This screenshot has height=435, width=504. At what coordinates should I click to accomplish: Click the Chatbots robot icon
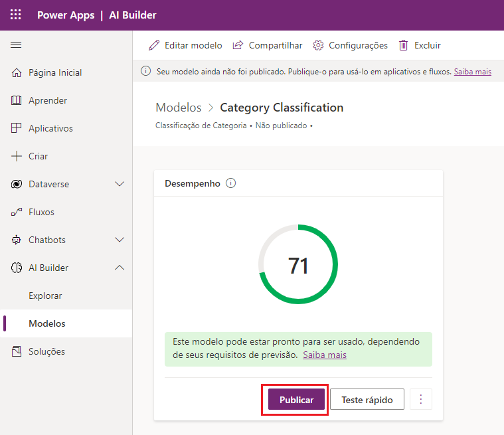click(x=17, y=240)
